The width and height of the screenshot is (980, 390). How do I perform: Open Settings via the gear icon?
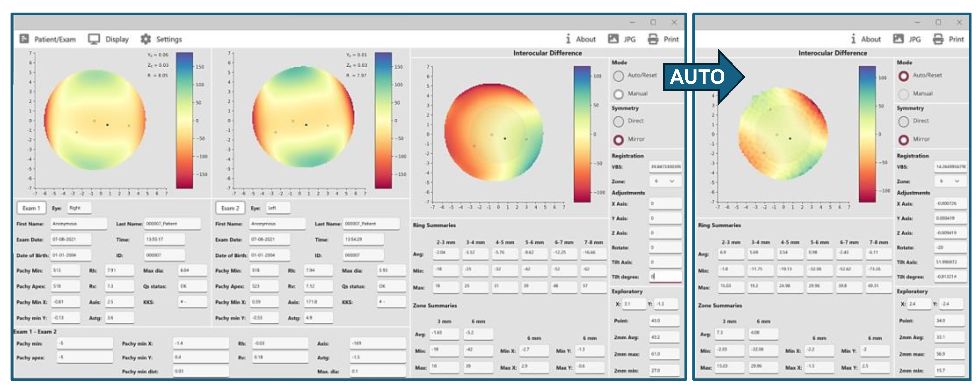[x=145, y=39]
